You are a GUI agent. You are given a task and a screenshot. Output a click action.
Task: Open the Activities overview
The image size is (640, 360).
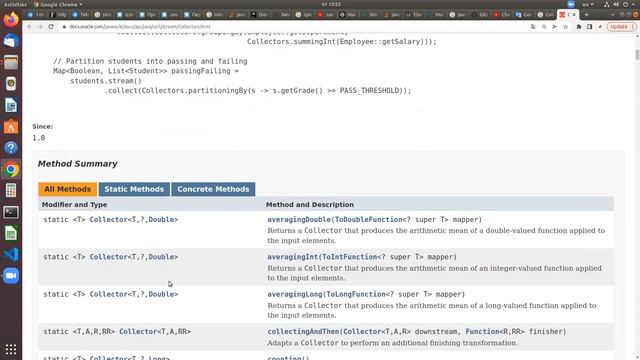coord(15,4)
